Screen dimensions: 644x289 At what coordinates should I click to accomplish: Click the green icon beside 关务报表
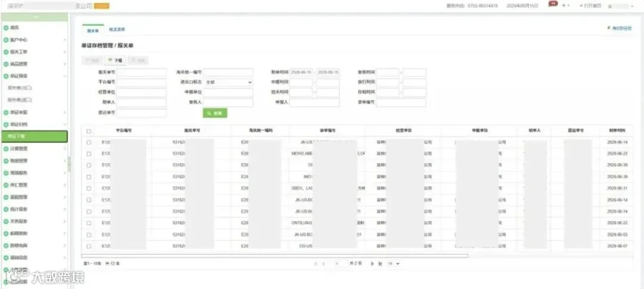(x=6, y=221)
